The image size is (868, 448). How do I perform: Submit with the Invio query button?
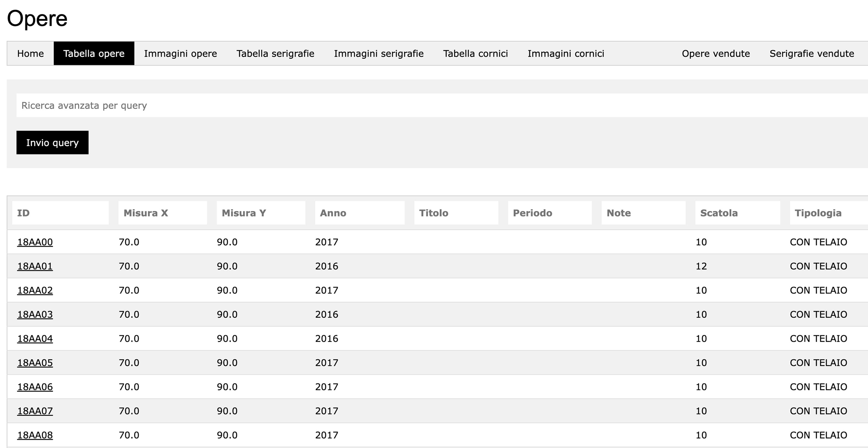click(x=53, y=143)
